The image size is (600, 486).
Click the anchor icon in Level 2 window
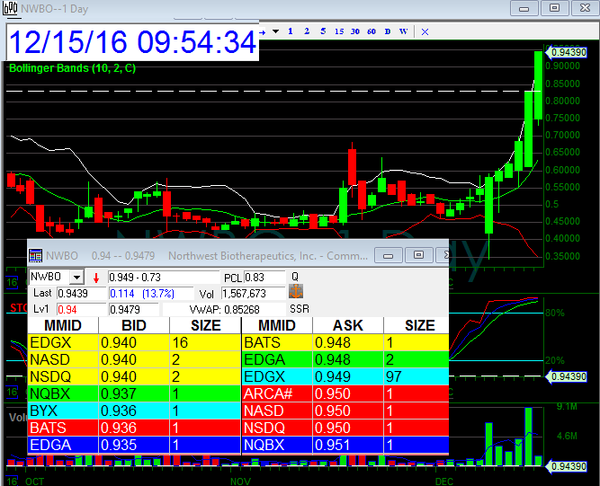(x=295, y=293)
